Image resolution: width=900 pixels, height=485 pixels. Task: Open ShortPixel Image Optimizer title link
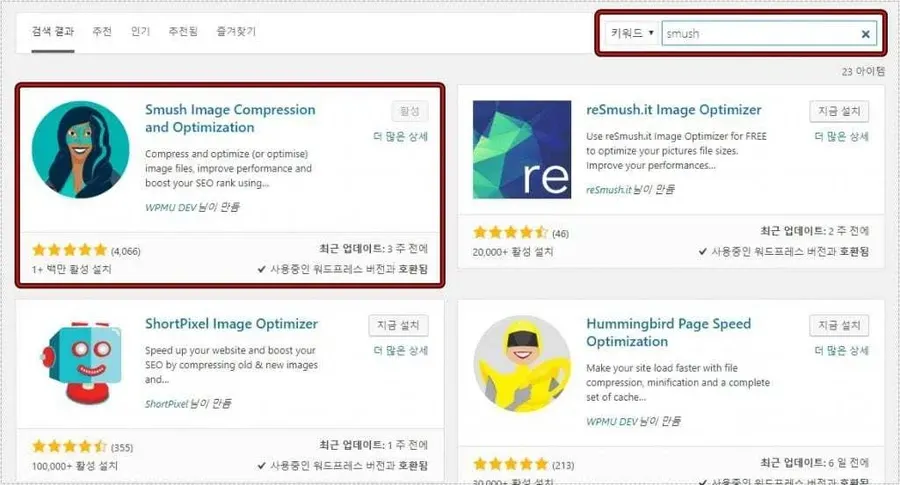pyautogui.click(x=231, y=324)
